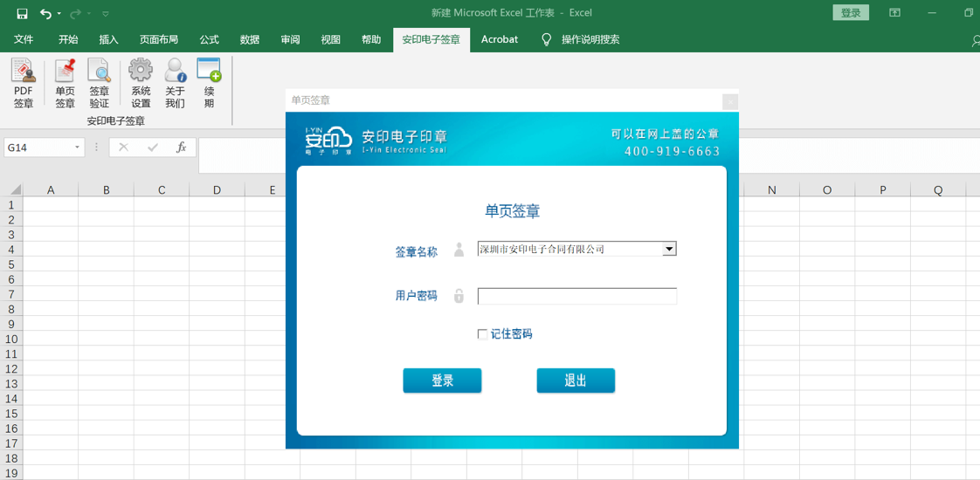Switch to the 插入 ribbon tab

pyautogui.click(x=109, y=39)
